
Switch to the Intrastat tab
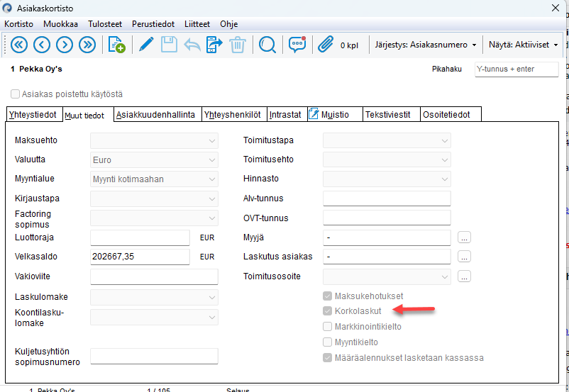287,115
